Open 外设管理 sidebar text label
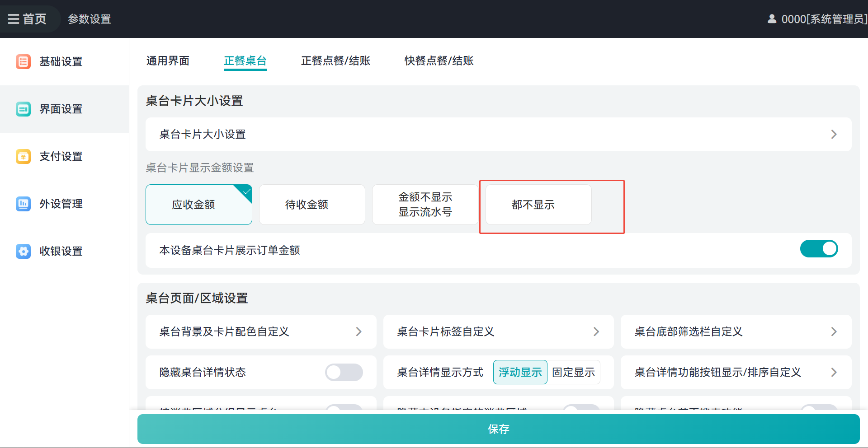 tap(61, 204)
